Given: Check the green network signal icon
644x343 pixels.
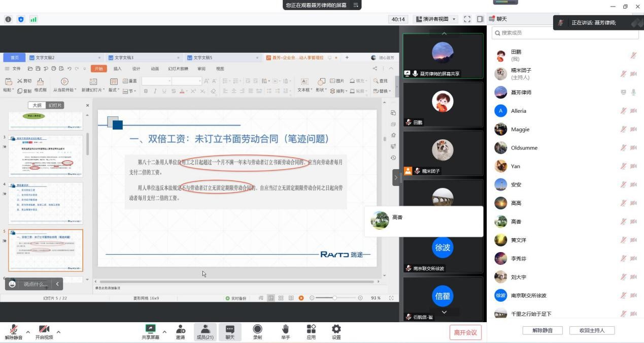Looking at the screenshot, I should [x=33, y=19].
